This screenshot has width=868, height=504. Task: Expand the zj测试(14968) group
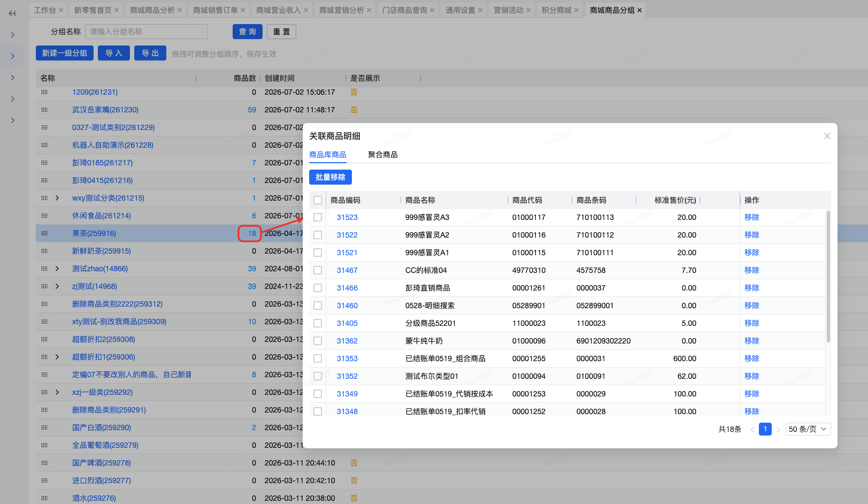point(57,286)
